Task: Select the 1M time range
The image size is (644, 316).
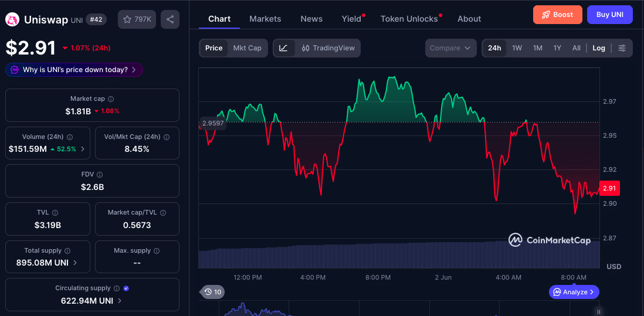Action: click(x=538, y=48)
